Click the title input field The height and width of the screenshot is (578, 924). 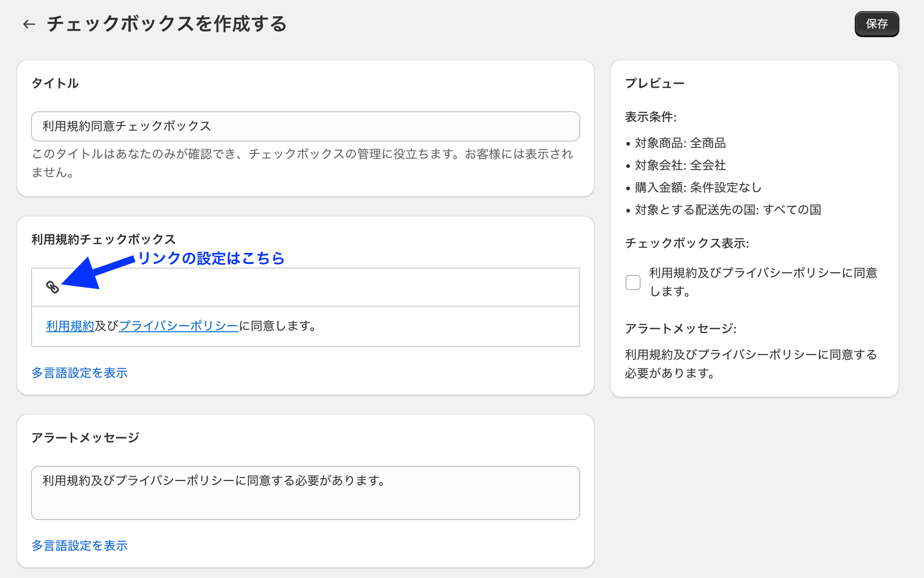(x=305, y=126)
